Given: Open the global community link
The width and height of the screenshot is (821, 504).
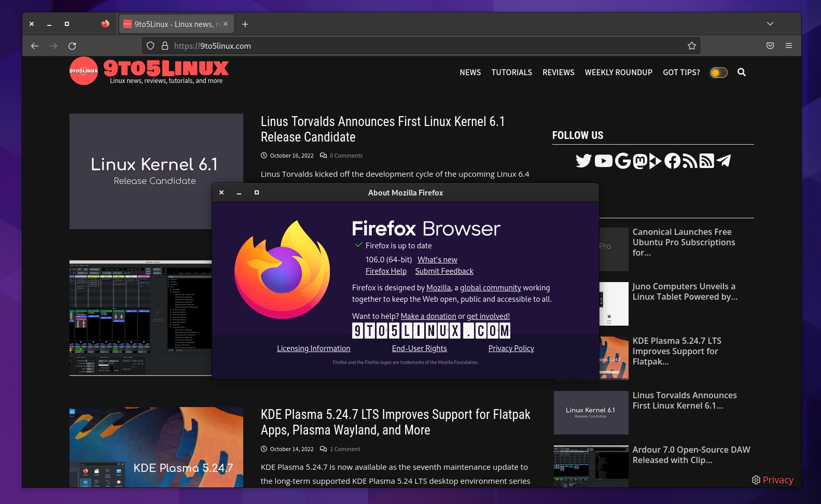Looking at the screenshot, I should click(x=491, y=288).
